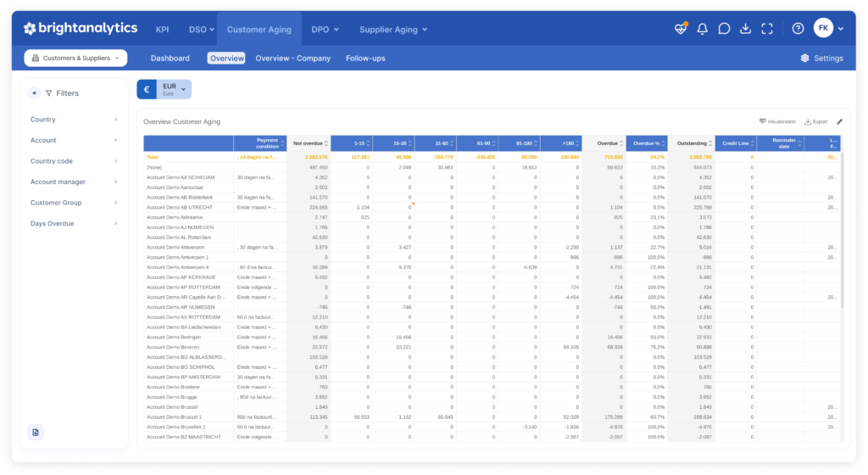This screenshot has height=475, width=868.
Task: Open the DSO menu dropdown
Action: tap(201, 30)
